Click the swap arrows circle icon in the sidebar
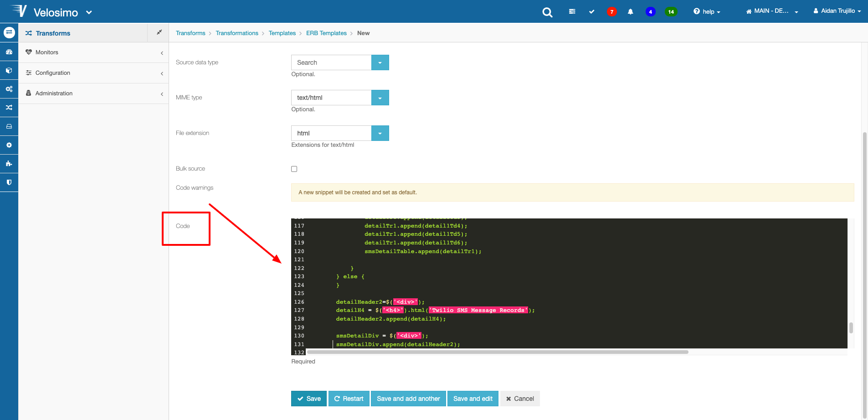Screen dimensions: 868x420 pos(9,32)
